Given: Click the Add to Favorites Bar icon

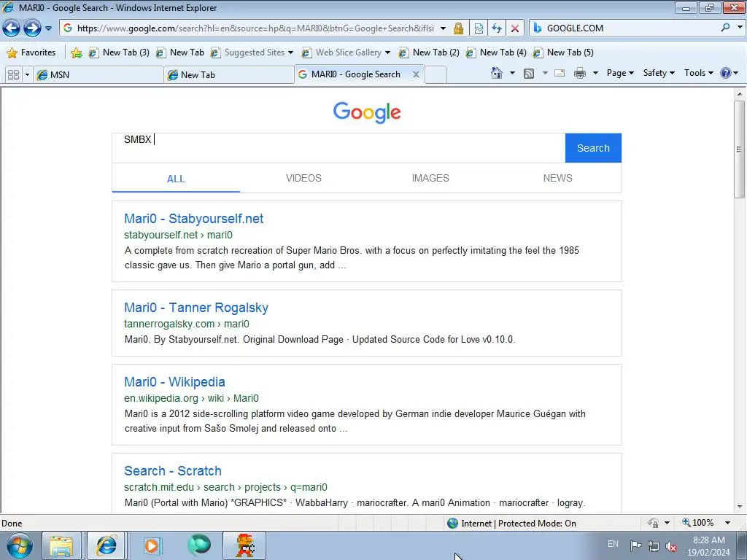Looking at the screenshot, I should point(76,52).
